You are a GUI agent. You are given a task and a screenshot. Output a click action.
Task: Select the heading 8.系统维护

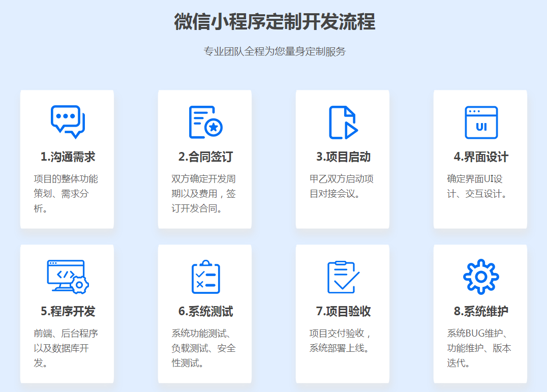pos(481,312)
